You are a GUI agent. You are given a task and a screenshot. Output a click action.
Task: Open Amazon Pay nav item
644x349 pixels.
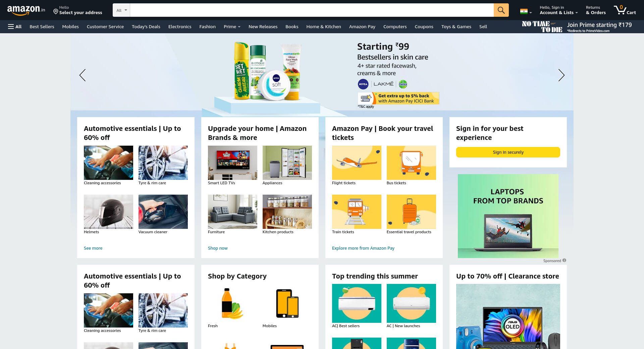pos(362,27)
